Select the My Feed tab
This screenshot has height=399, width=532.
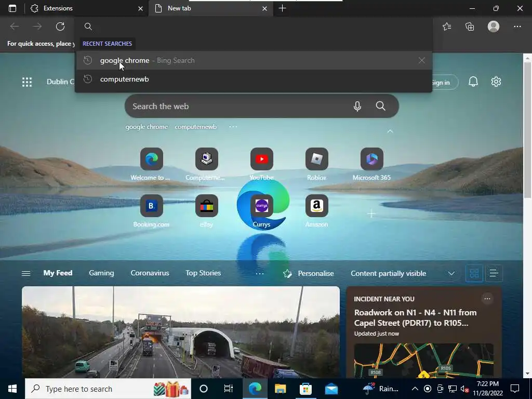click(x=58, y=273)
